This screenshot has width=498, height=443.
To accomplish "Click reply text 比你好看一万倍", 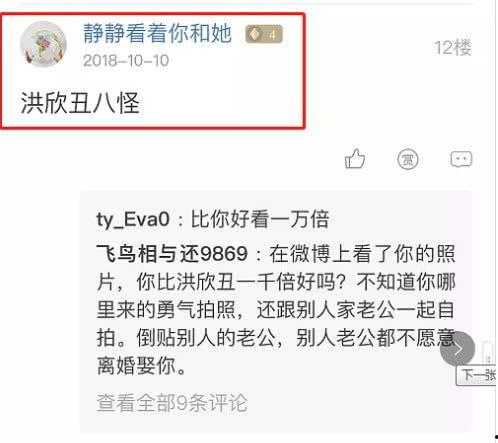I will coord(260,220).
